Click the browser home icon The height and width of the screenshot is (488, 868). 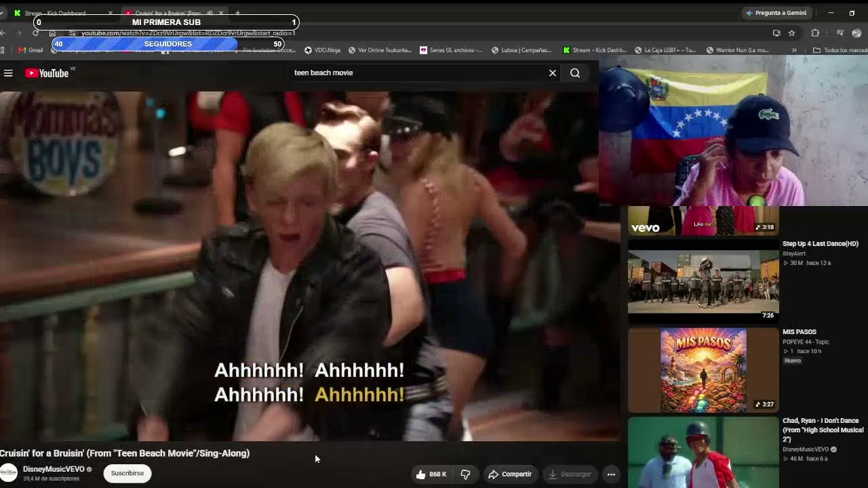[x=52, y=33]
